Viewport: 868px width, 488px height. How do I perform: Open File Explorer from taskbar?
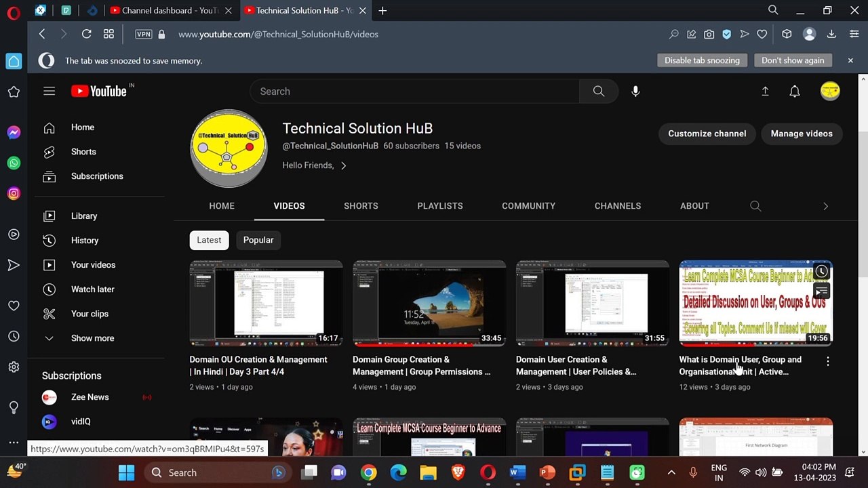point(428,472)
